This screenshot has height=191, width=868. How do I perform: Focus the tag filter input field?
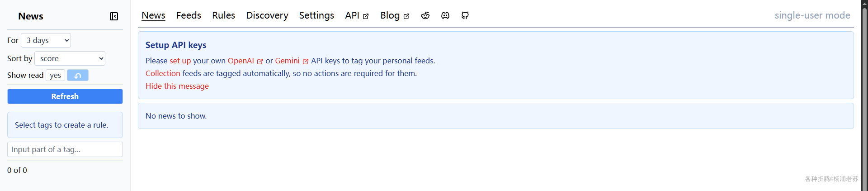(x=65, y=149)
